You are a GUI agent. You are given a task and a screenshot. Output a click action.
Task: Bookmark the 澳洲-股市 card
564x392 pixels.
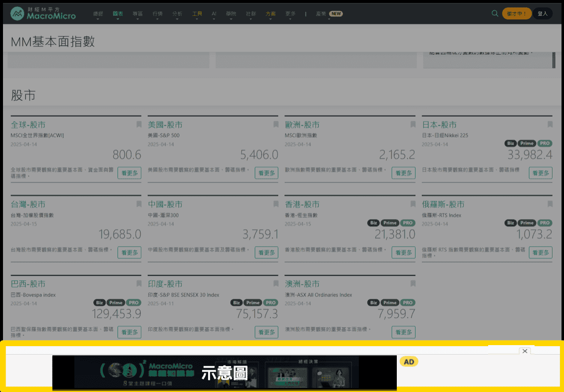click(x=413, y=283)
